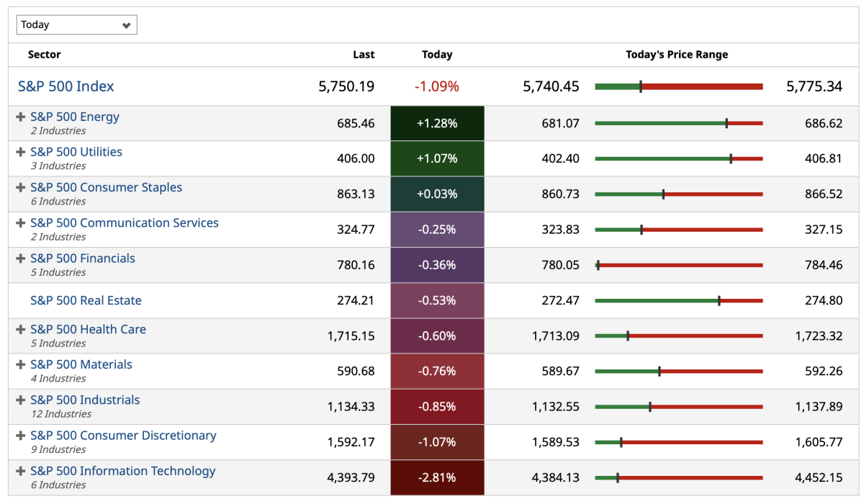Screen dimensions: 864x504
Task: Click the S&P 500 Index price range bar
Action: point(678,86)
